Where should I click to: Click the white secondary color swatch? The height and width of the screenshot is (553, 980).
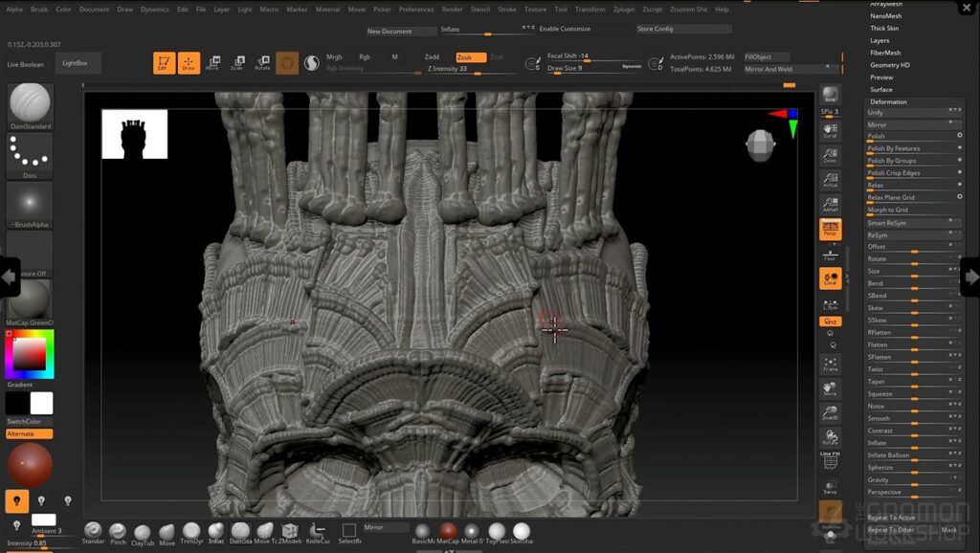(x=41, y=403)
